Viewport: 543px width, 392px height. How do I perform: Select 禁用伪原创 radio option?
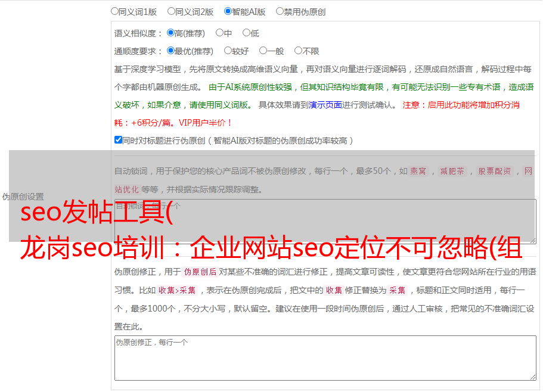(280, 11)
